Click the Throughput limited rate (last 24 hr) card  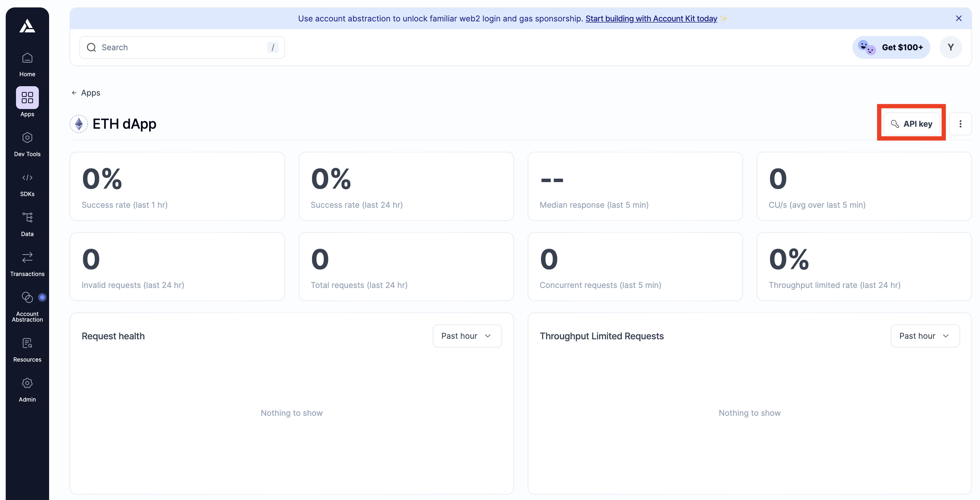pyautogui.click(x=864, y=267)
